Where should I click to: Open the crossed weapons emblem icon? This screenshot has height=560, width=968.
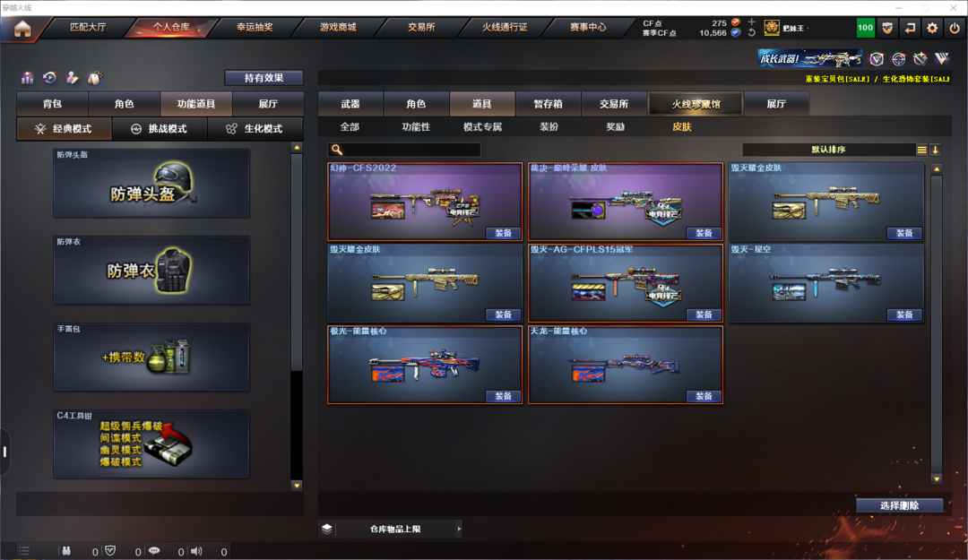click(x=920, y=58)
